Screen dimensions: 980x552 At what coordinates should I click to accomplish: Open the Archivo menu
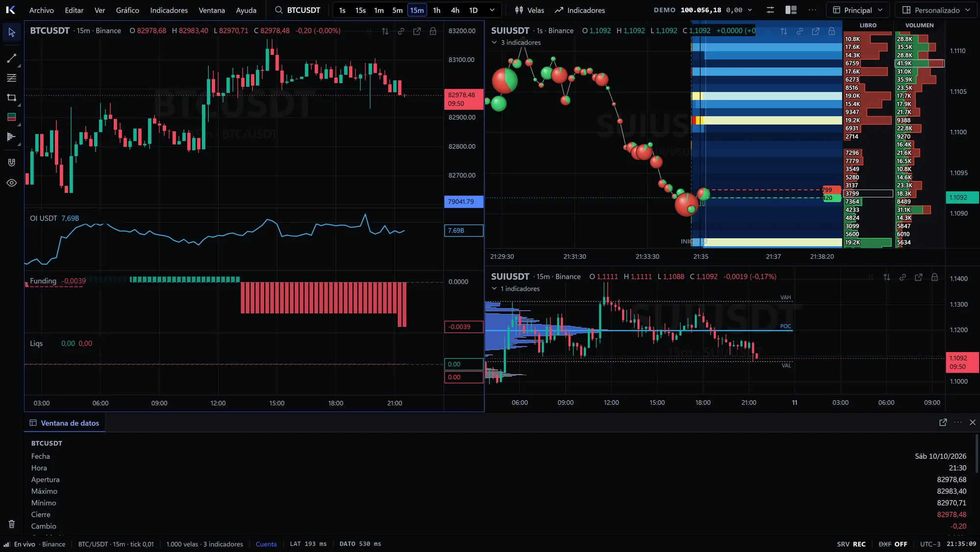[x=42, y=10]
